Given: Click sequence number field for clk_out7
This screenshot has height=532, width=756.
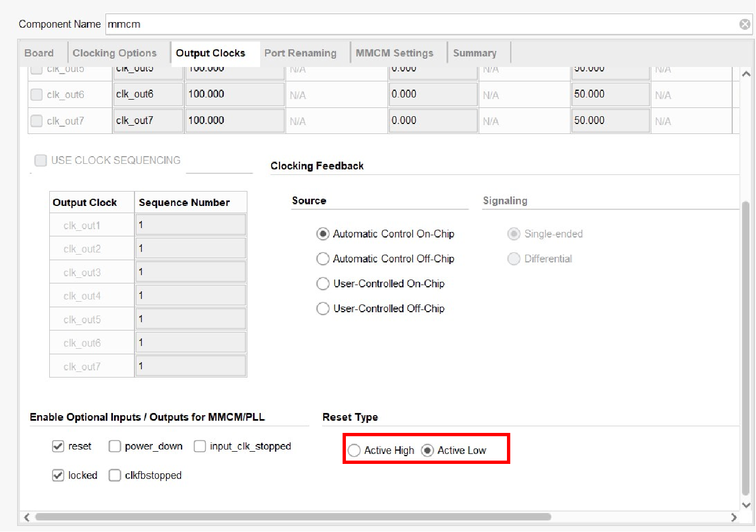Looking at the screenshot, I should [x=191, y=366].
